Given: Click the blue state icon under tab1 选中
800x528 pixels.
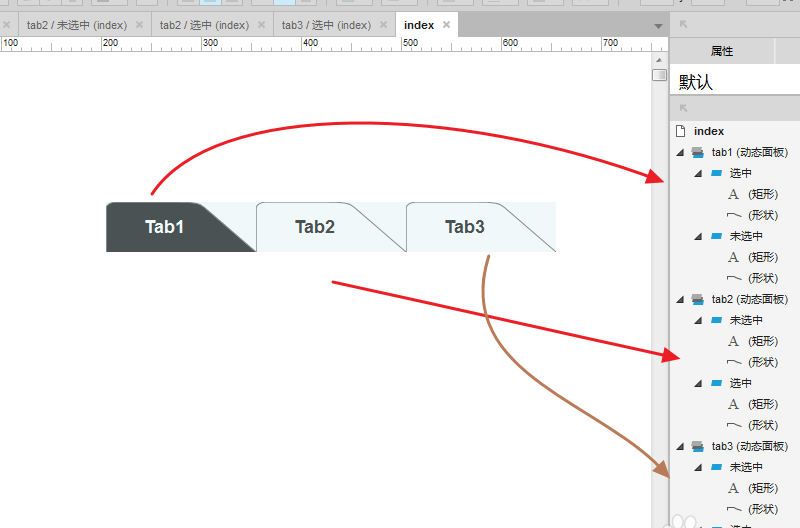Looking at the screenshot, I should [x=716, y=173].
